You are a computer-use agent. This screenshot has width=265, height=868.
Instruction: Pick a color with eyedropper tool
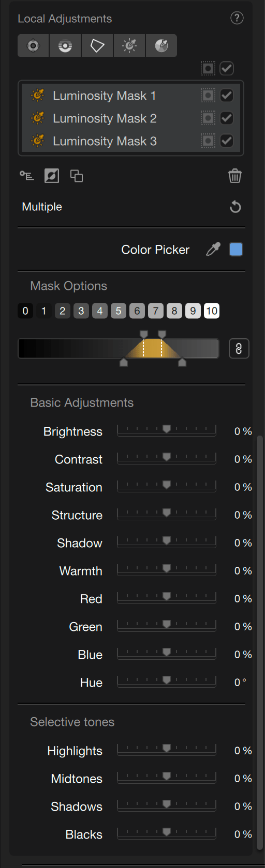[x=213, y=250]
